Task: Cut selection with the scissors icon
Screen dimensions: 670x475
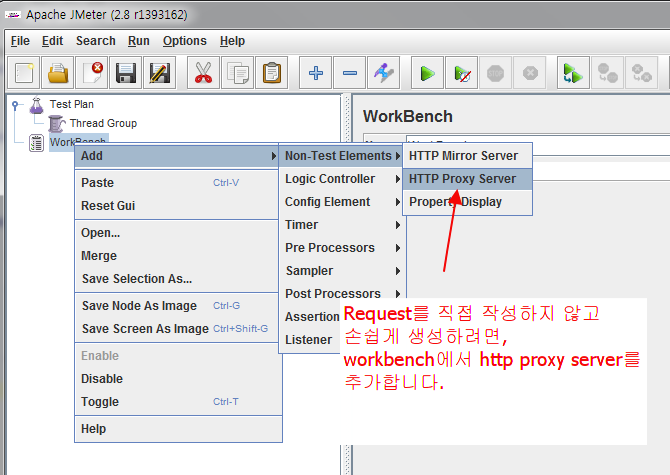Action: pyautogui.click(x=203, y=73)
